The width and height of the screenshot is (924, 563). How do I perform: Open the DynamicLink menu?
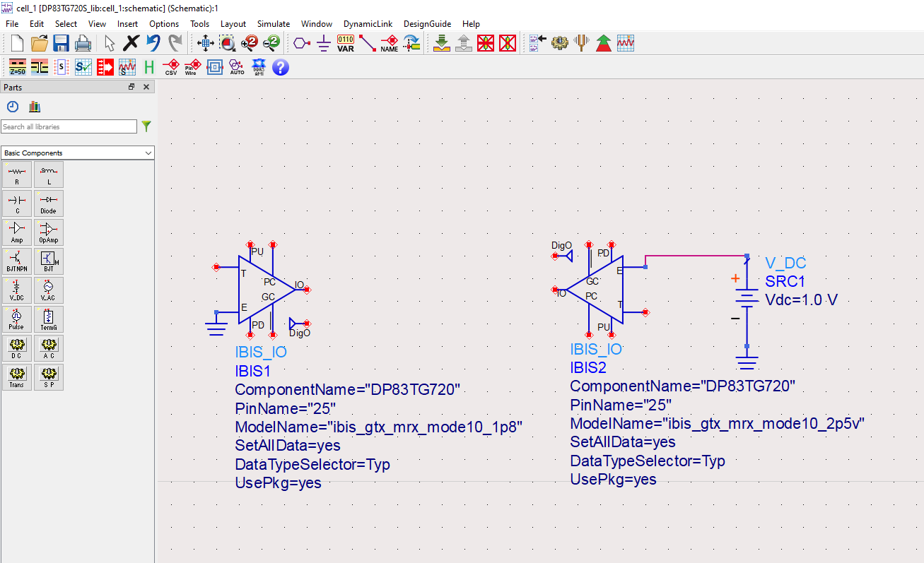368,24
